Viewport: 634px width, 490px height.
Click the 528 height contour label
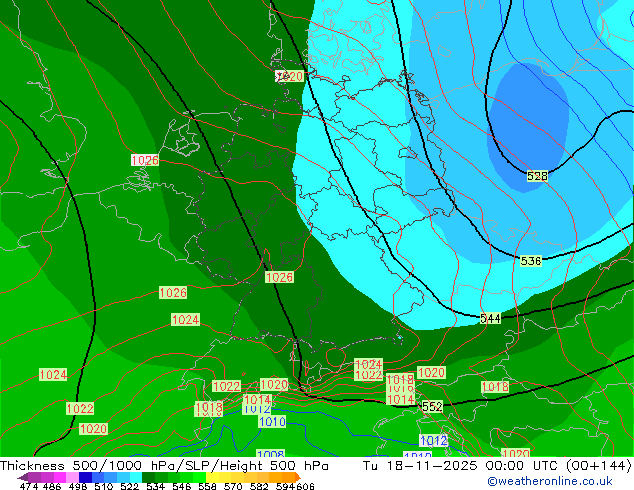pos(537,176)
